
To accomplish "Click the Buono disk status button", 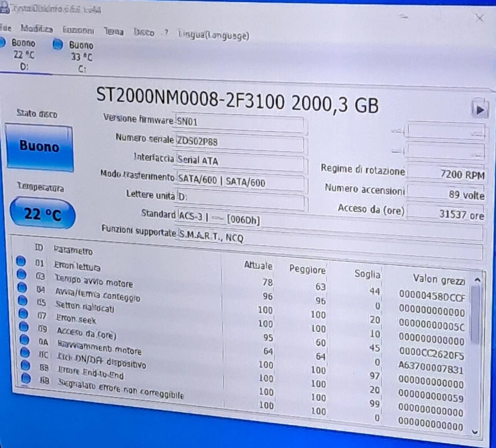I will click(40, 147).
